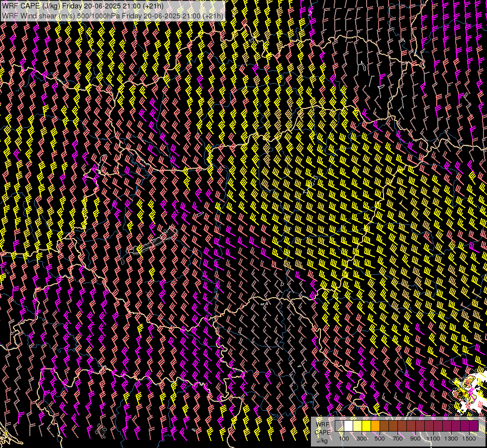Viewport: 487px width, 448px height.
Task: Click the pale yellow 200–300 legend swatch
Action: tap(358, 426)
